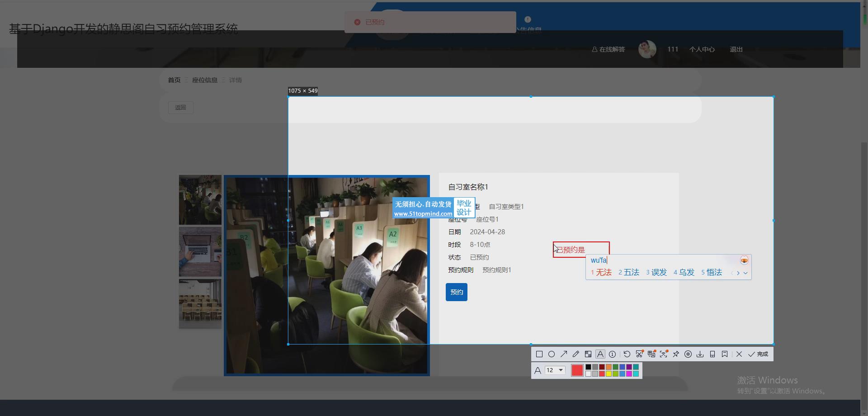This screenshot has height=416, width=868.
Task: Choose IME candidate 1 无法
Action: coord(601,272)
